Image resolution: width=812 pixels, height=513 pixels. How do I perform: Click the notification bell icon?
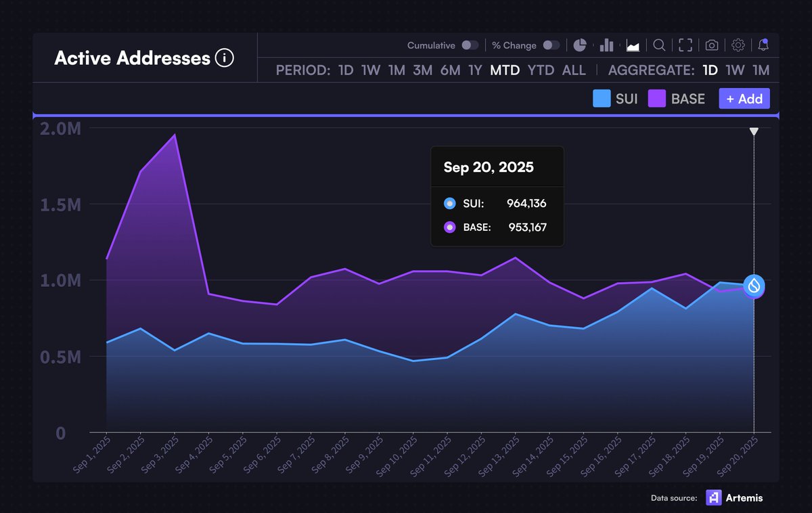point(763,45)
